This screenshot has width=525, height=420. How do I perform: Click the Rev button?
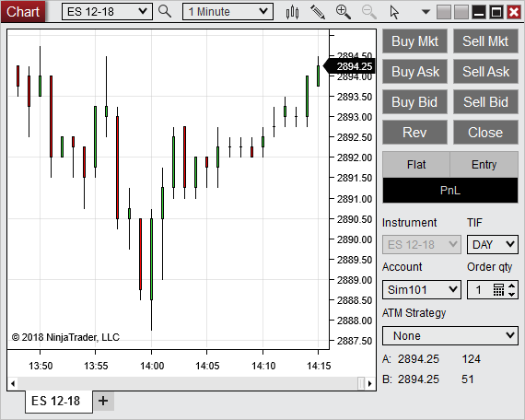click(x=414, y=133)
